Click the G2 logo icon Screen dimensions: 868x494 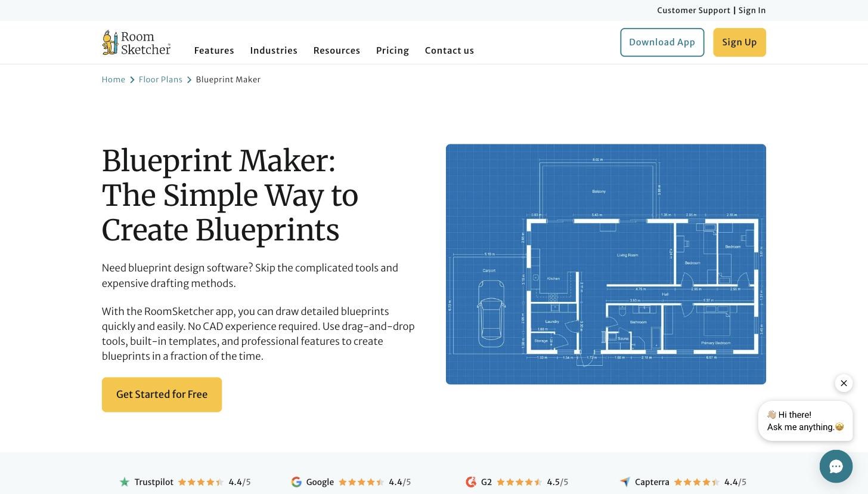471,482
